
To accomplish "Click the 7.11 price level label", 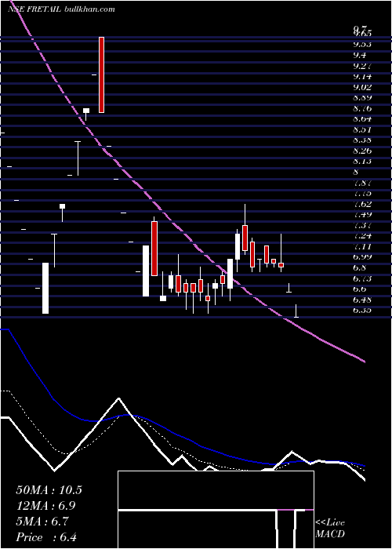I will coord(362,247).
